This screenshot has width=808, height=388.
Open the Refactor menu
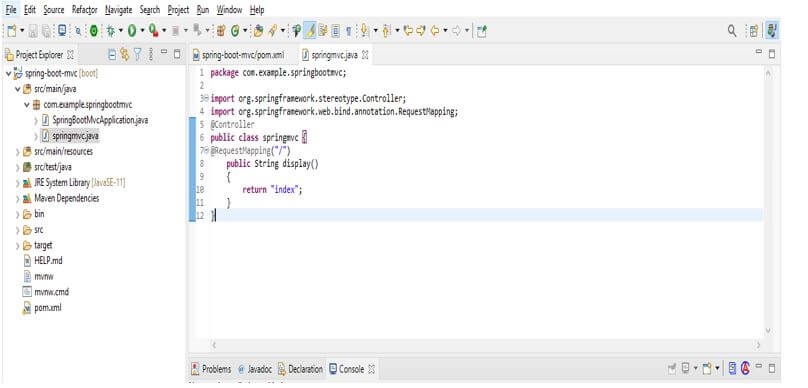point(85,9)
